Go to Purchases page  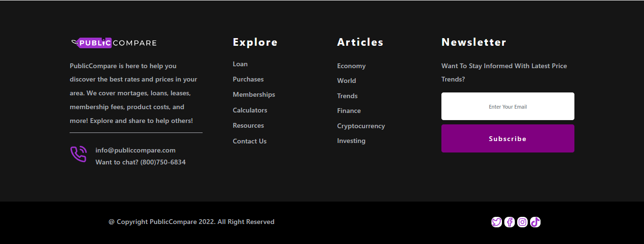248,79
